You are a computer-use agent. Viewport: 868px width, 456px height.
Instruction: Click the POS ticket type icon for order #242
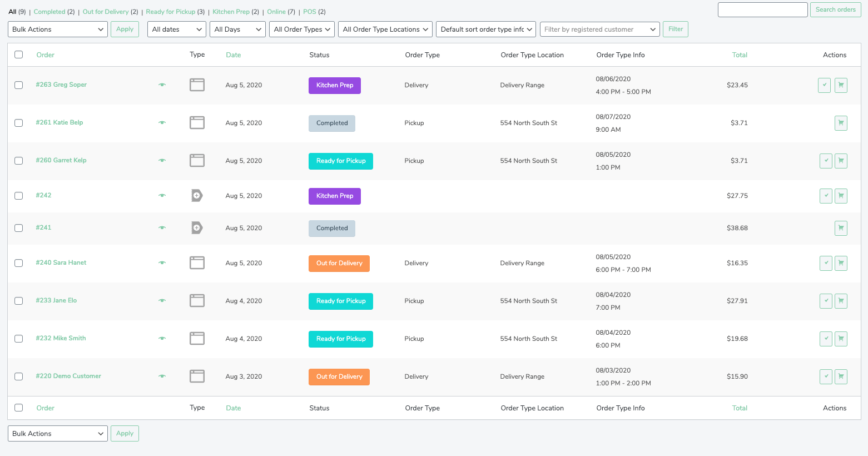coord(197,196)
